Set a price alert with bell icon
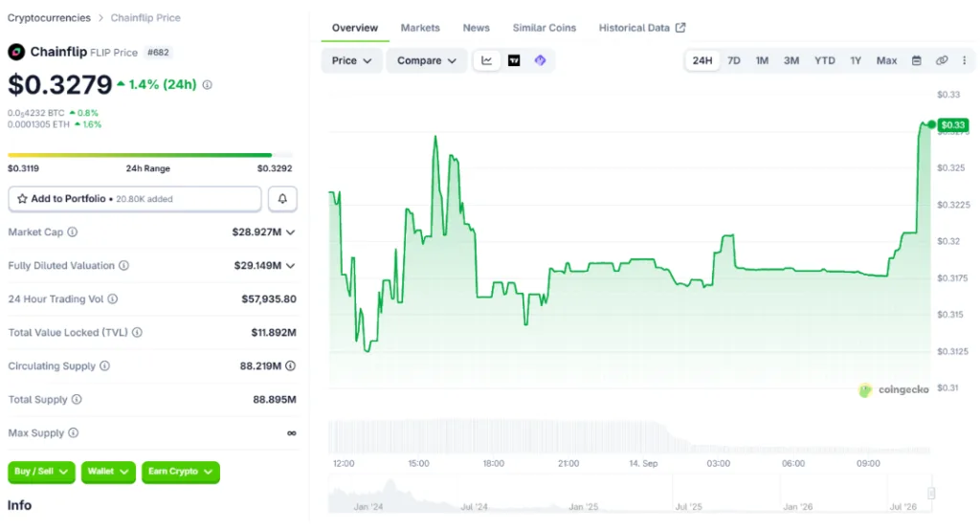The image size is (980, 530). tap(282, 199)
